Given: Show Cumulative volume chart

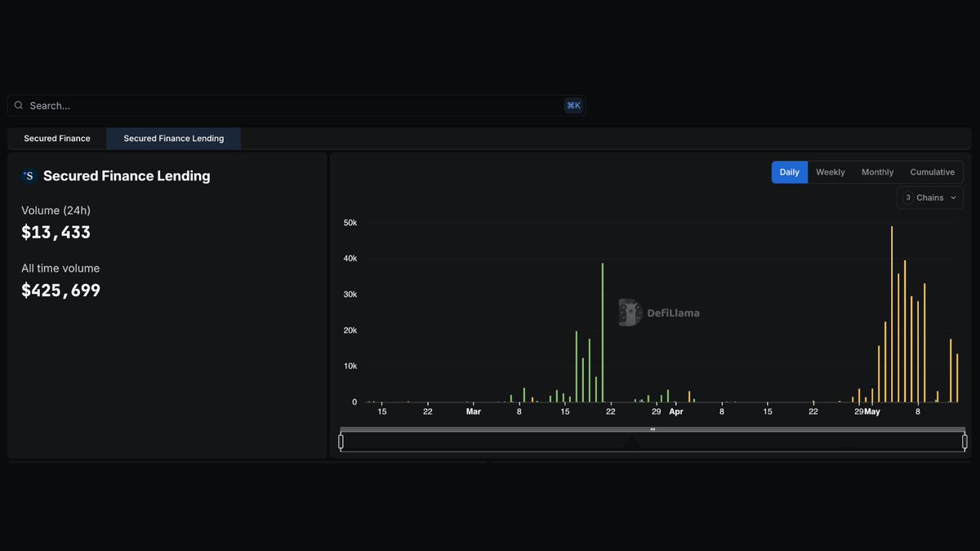Looking at the screenshot, I should (933, 172).
